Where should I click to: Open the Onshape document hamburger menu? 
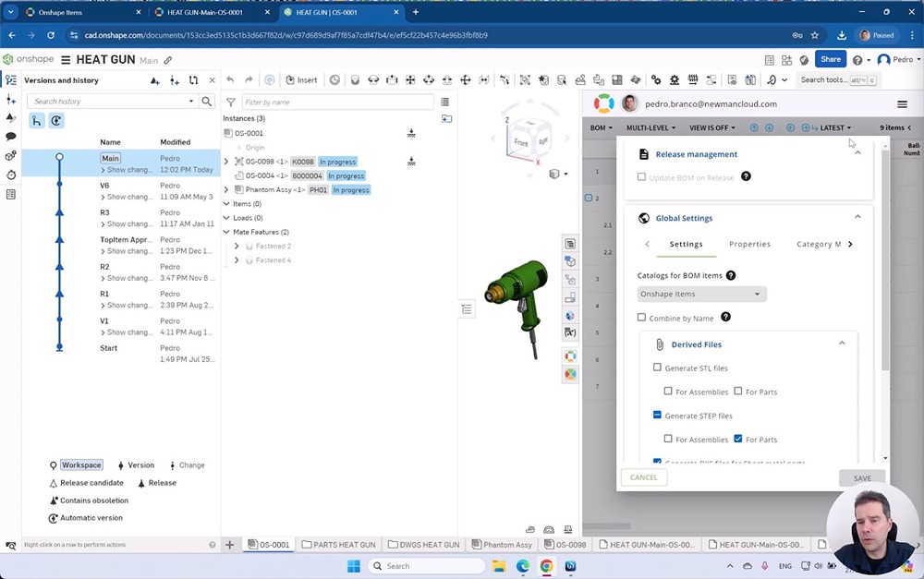[66, 59]
